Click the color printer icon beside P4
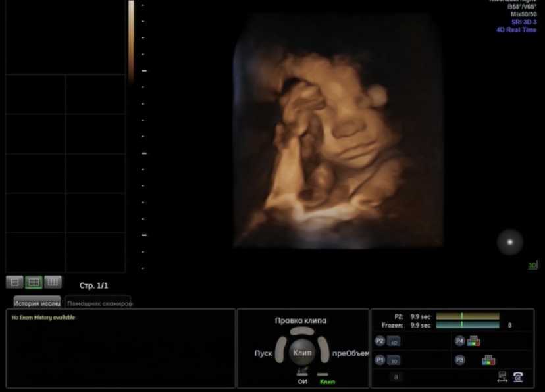The width and height of the screenshot is (545, 392). [474, 341]
